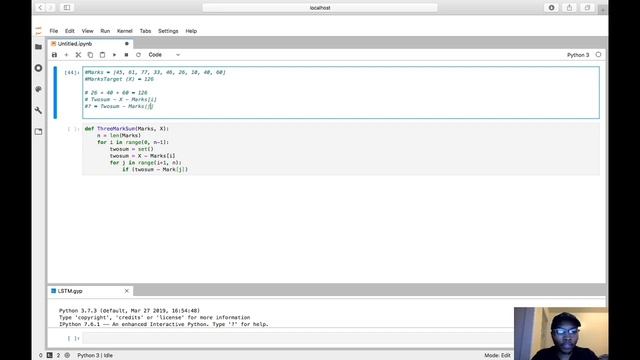Click the blue cell collapser bar of cell 44
Viewport: 640px width, 360px height.
pyautogui.click(x=55, y=93)
